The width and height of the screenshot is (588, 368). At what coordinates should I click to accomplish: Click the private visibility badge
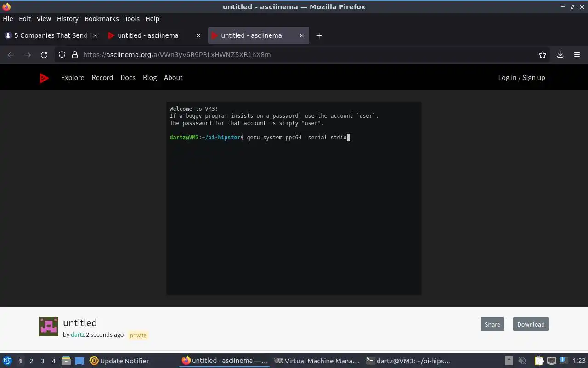[138, 335]
